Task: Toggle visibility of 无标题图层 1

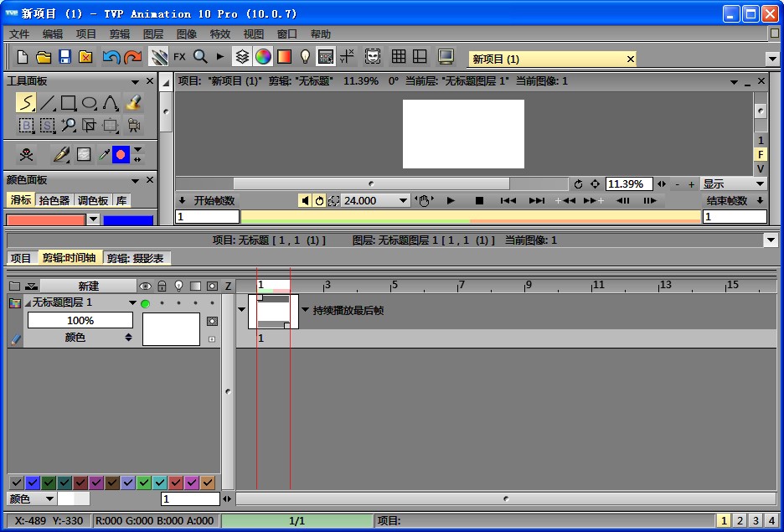Action: (144, 302)
